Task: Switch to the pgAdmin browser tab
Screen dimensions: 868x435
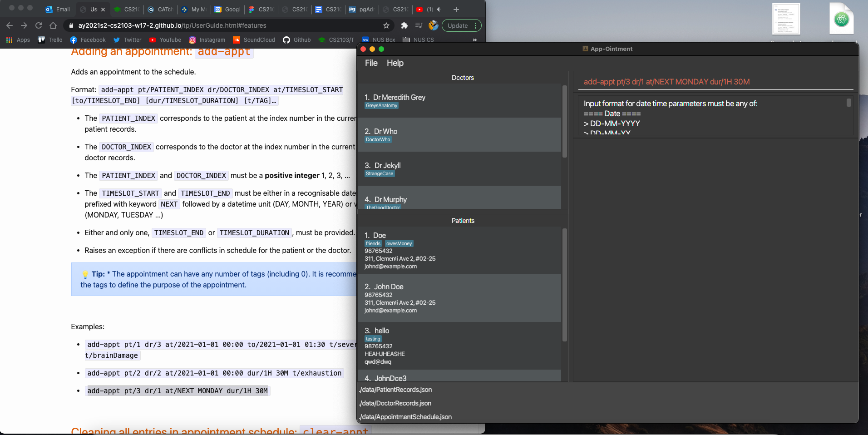Action: tap(362, 10)
